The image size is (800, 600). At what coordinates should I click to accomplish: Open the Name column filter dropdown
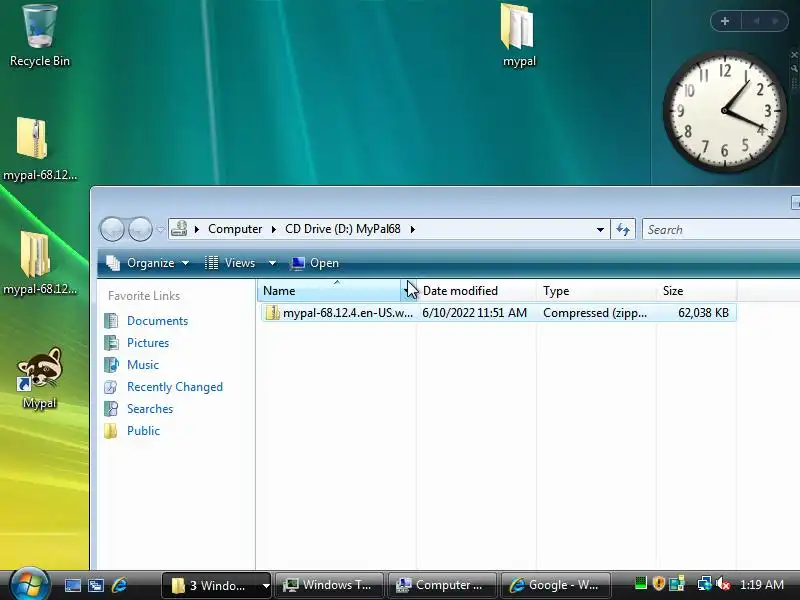point(409,291)
